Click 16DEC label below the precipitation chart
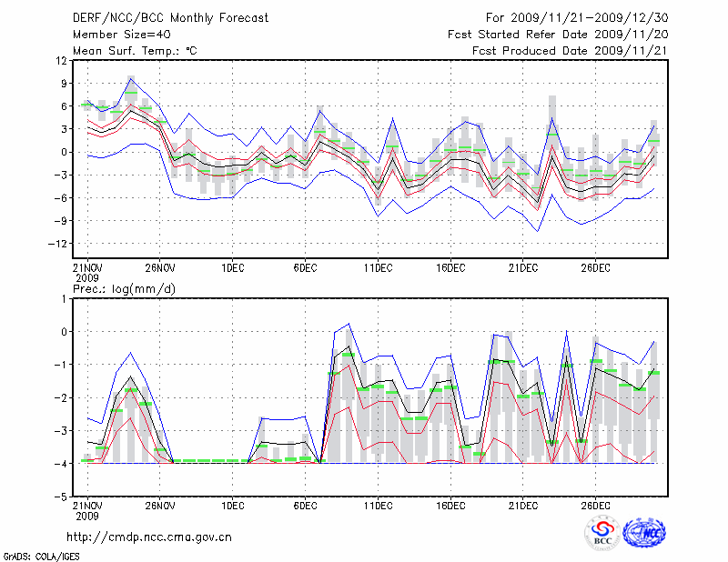 [x=450, y=505]
